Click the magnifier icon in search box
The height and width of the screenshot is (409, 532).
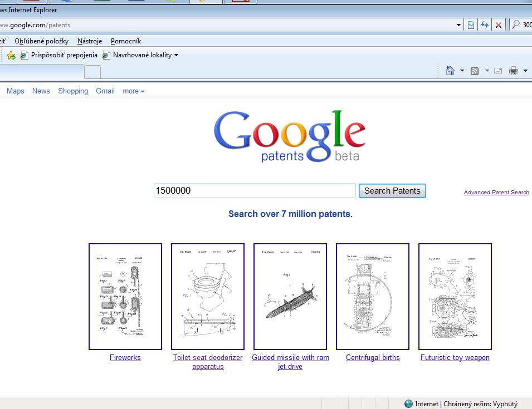point(516,24)
